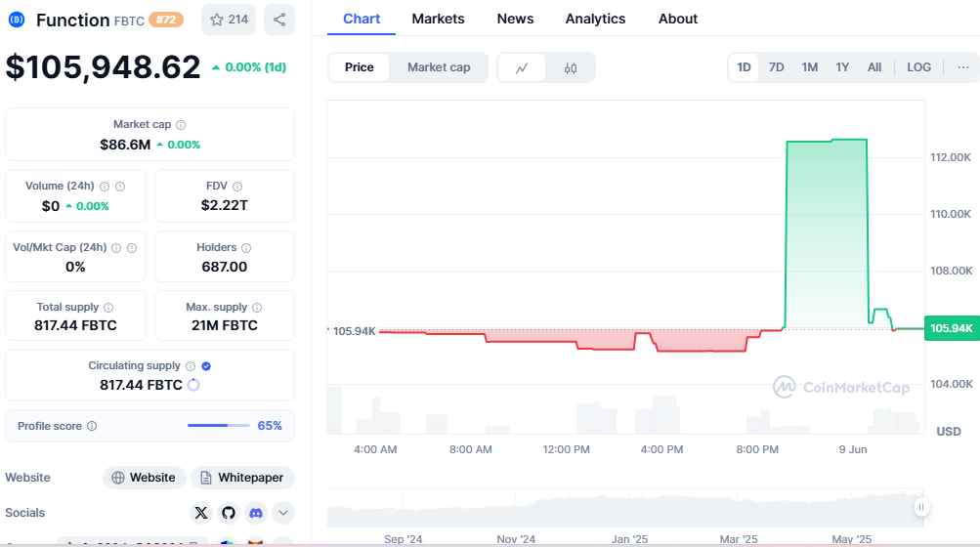Click the Profile score info icon
Screen dimensions: 980x547
[x=92, y=426]
